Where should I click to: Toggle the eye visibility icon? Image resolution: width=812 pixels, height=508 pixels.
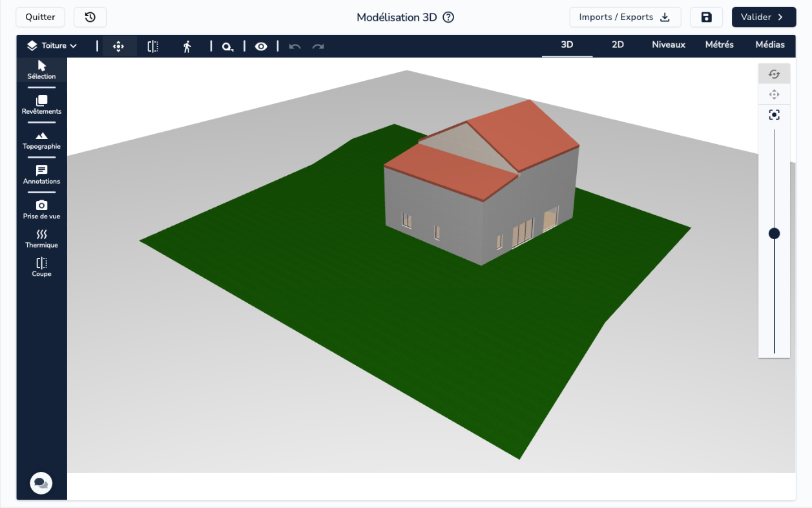tap(261, 47)
